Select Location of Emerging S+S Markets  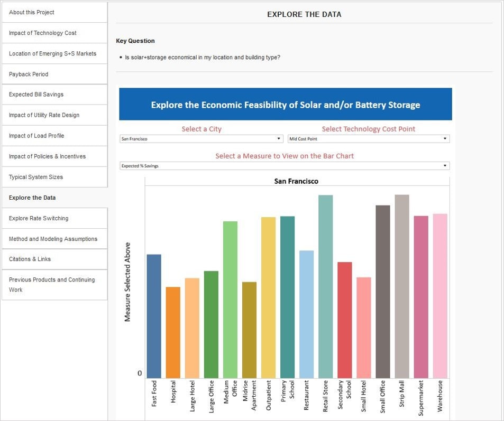(x=53, y=53)
